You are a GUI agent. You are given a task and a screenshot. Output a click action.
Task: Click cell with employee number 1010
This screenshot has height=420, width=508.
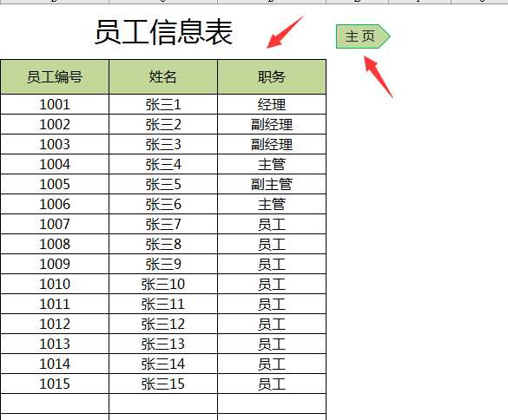click(x=55, y=284)
